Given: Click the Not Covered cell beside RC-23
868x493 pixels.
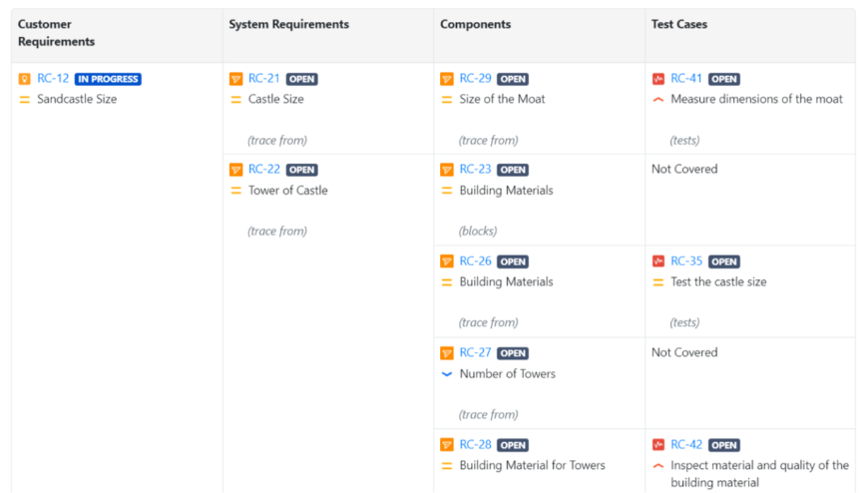Looking at the screenshot, I should (x=684, y=170).
